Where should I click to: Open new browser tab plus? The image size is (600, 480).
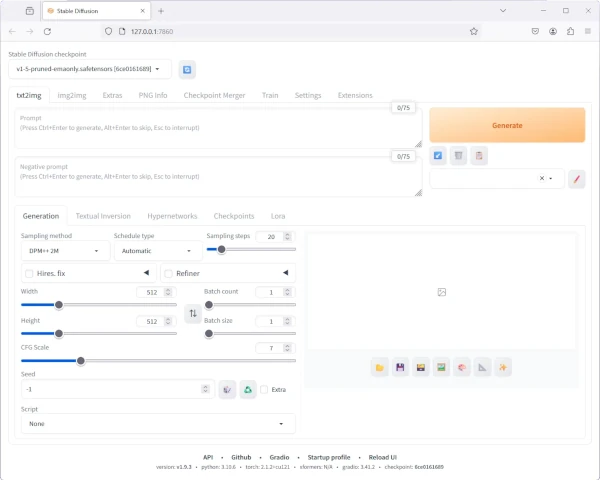161,11
